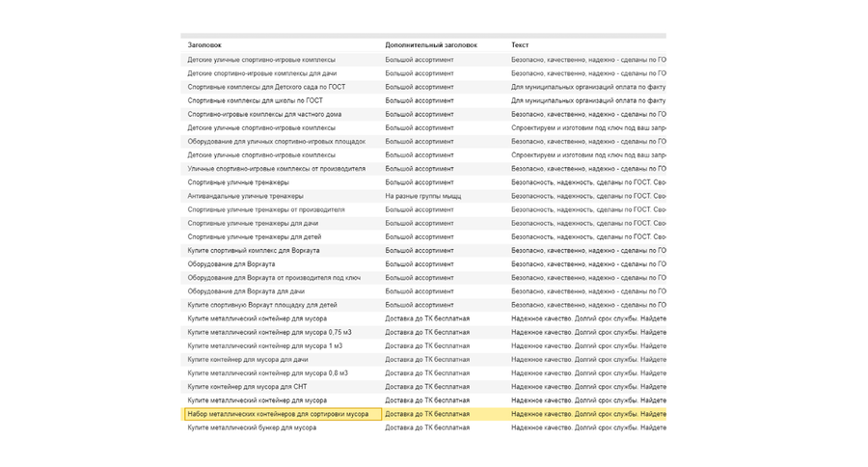The image size is (868, 467).
Task: Click the Купите металлический контейнер 1 м3 cell
Action: [x=264, y=345]
